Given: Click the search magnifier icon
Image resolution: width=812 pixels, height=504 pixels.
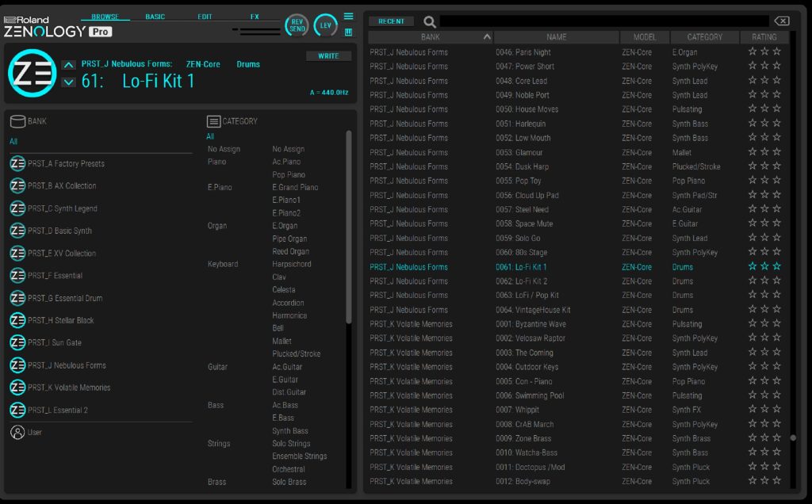Looking at the screenshot, I should [429, 22].
